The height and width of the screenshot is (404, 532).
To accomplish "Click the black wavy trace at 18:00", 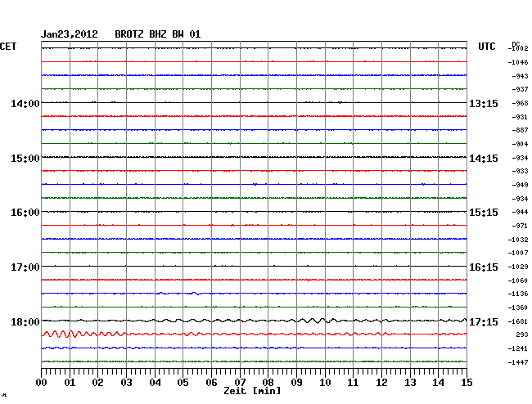I will point(311,321).
